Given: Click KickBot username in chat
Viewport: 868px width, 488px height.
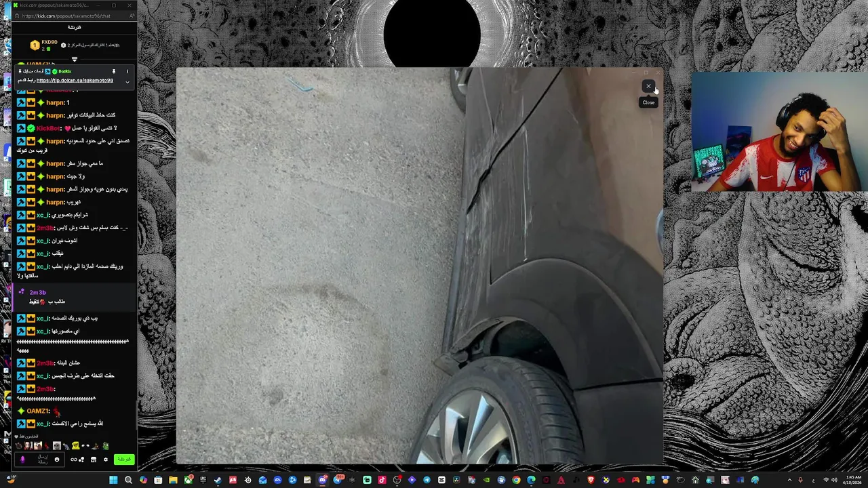Looking at the screenshot, I should 48,128.
